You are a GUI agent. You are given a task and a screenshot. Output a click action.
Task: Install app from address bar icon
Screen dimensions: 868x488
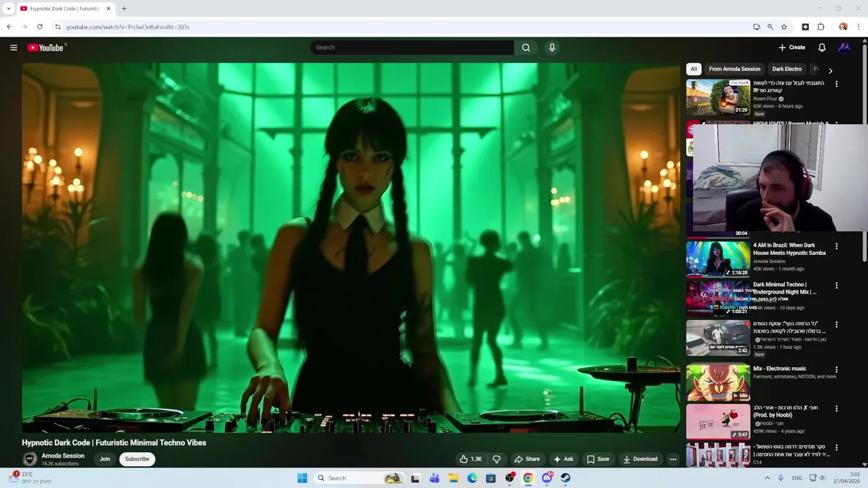point(757,26)
